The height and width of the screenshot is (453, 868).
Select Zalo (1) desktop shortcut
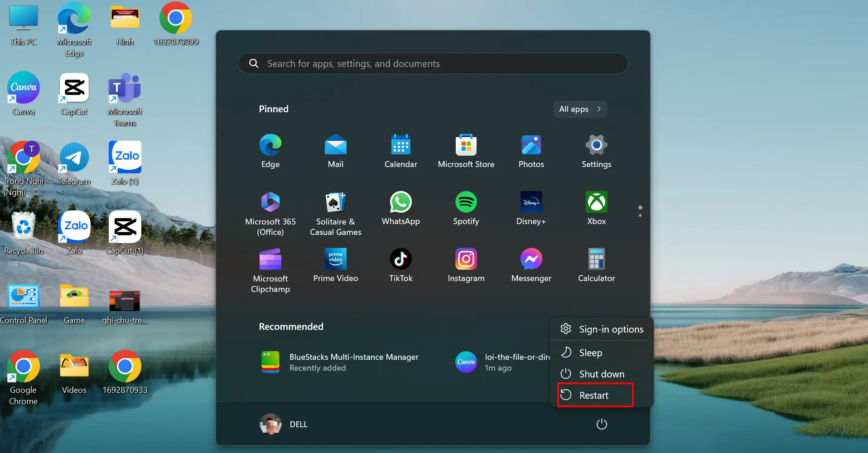click(x=125, y=163)
